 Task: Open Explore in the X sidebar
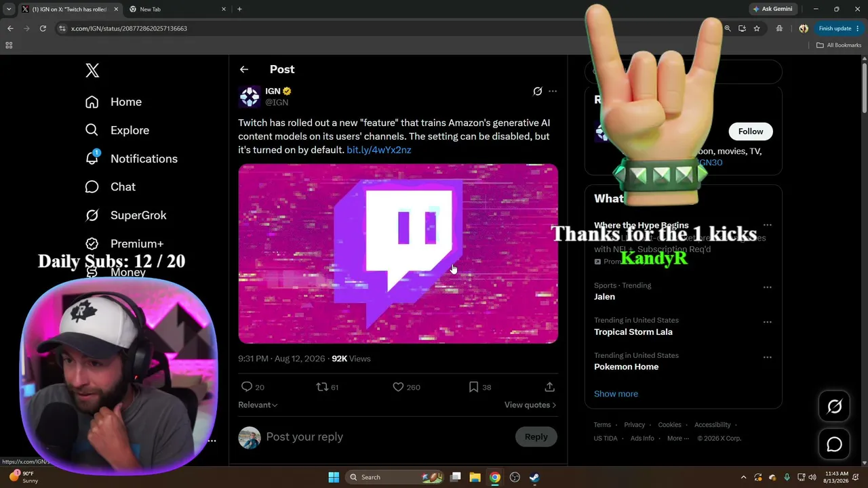click(117, 130)
